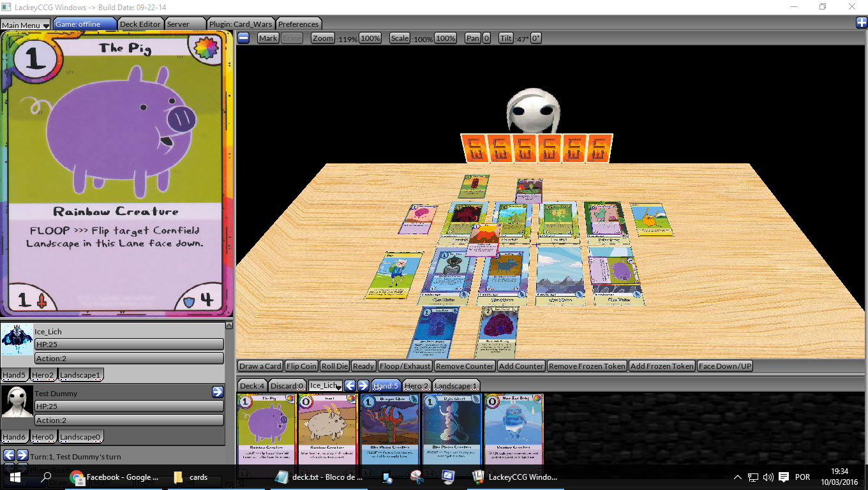This screenshot has width=868, height=490.
Task: Open Windows Start menu
Action: tap(15, 477)
